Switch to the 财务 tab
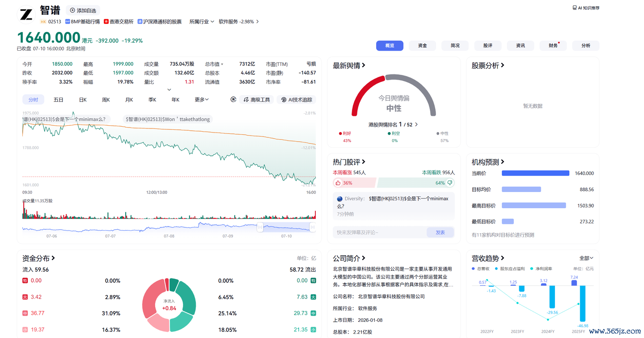 click(553, 46)
